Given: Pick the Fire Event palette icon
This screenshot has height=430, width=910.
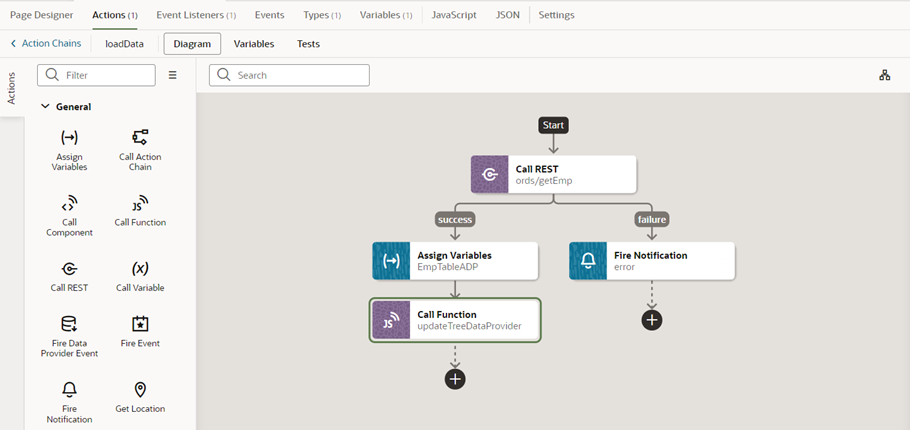Looking at the screenshot, I should [140, 324].
